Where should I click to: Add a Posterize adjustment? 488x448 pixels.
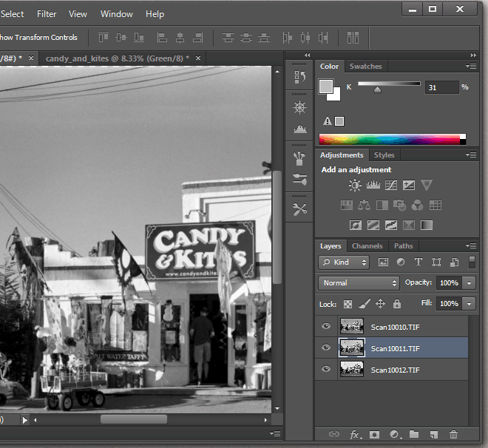(373, 225)
